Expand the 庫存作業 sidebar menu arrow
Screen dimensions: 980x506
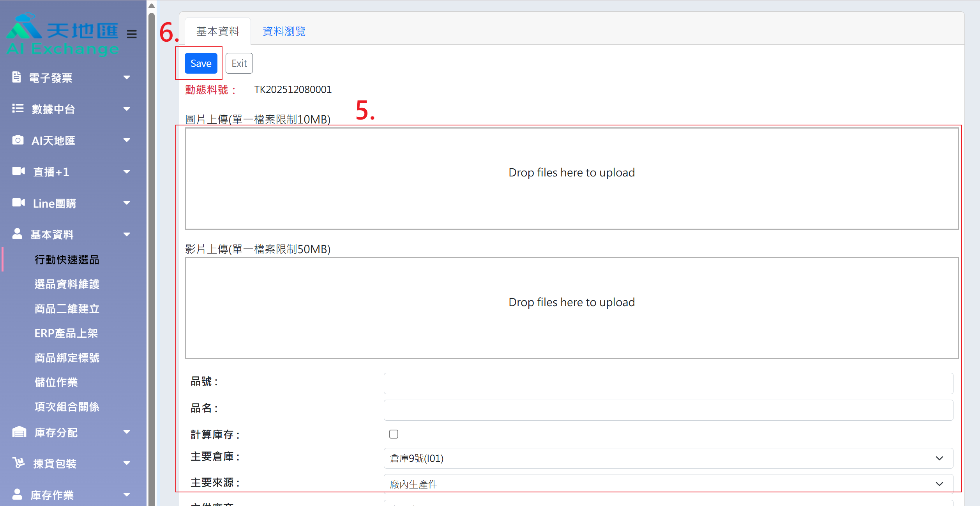[x=126, y=495]
